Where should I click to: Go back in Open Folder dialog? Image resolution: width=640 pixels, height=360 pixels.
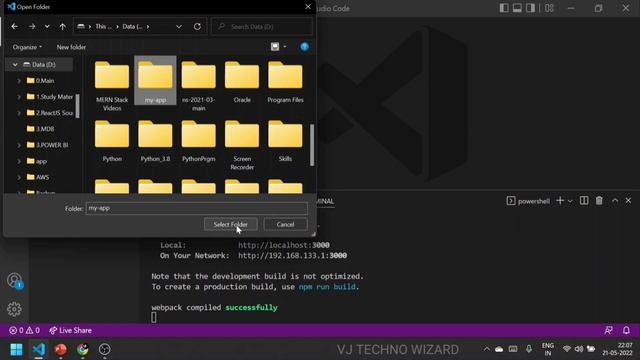15,27
